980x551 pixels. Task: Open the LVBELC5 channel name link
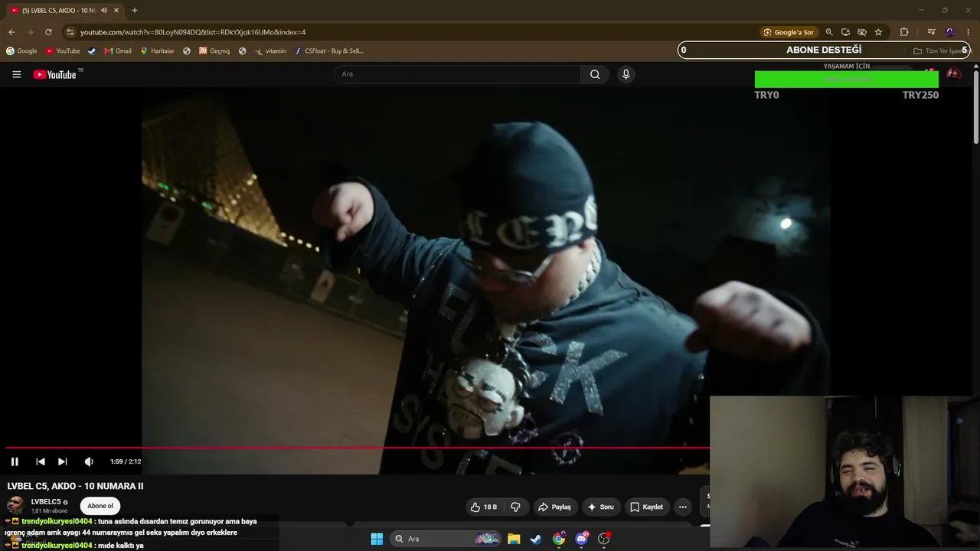46,502
